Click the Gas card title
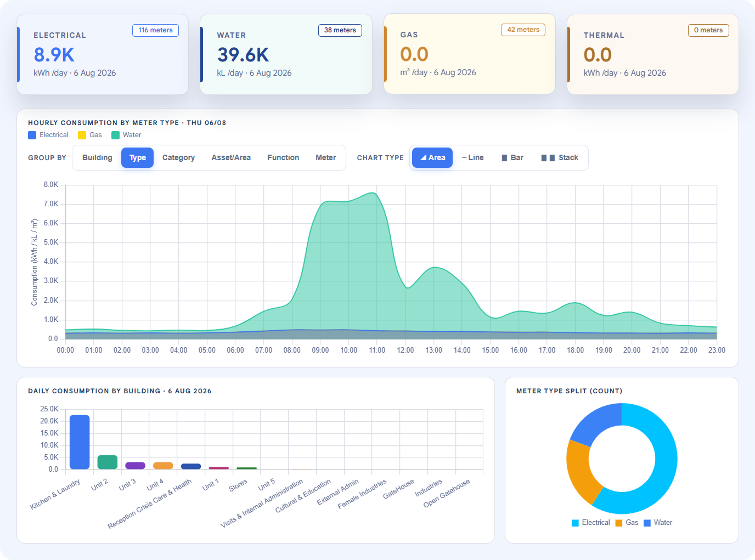Screen dimensions: 755x560 pyautogui.click(x=409, y=35)
